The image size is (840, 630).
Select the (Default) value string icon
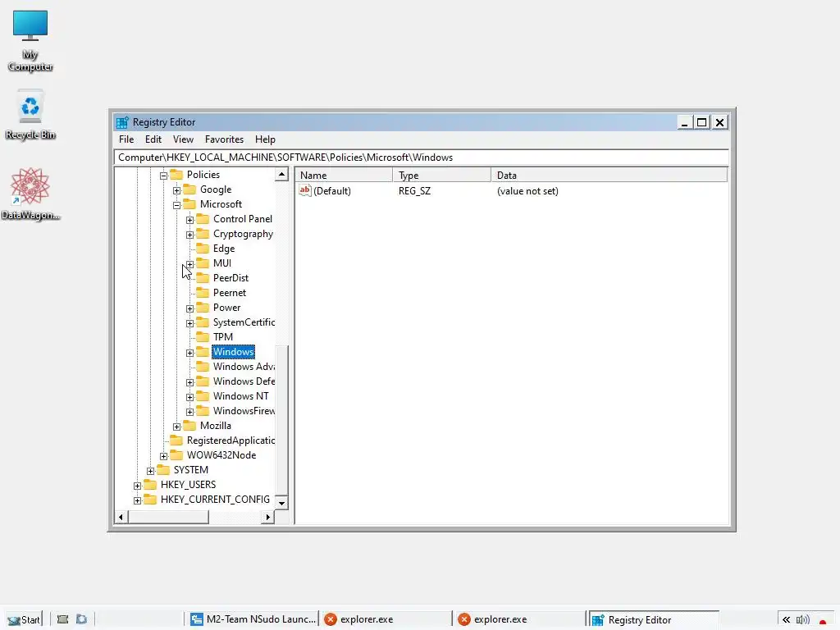pyautogui.click(x=305, y=190)
